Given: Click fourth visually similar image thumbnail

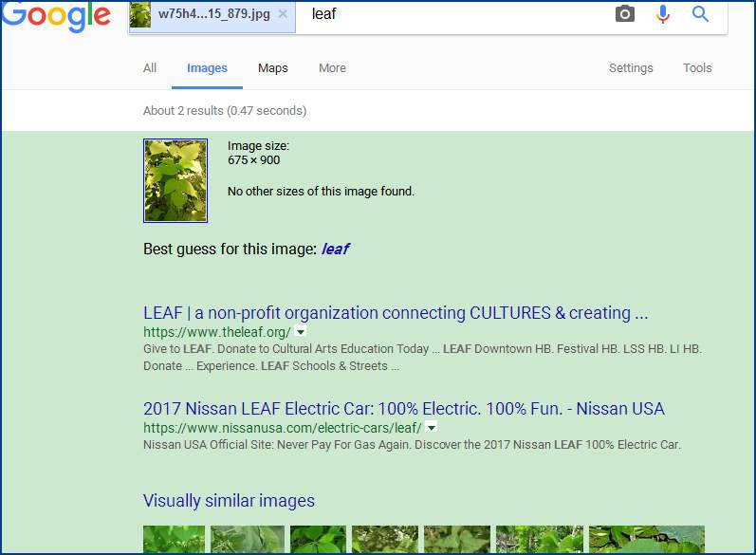Looking at the screenshot, I should [385, 539].
